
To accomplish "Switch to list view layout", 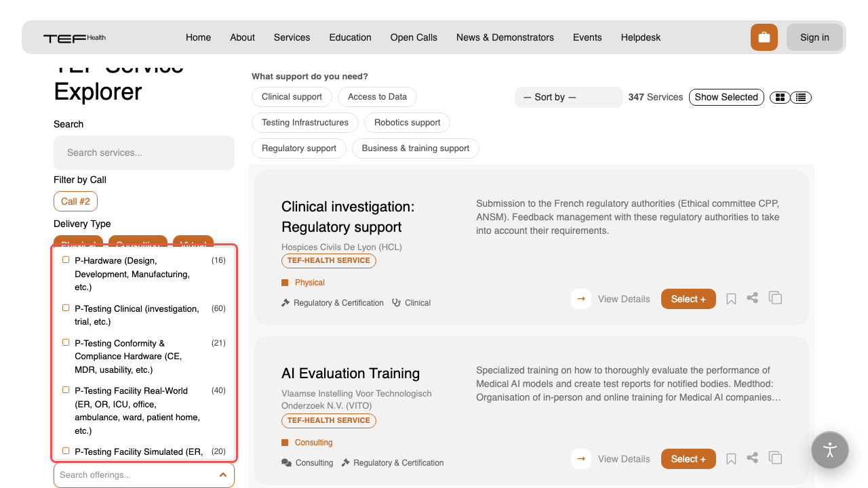I will click(801, 98).
